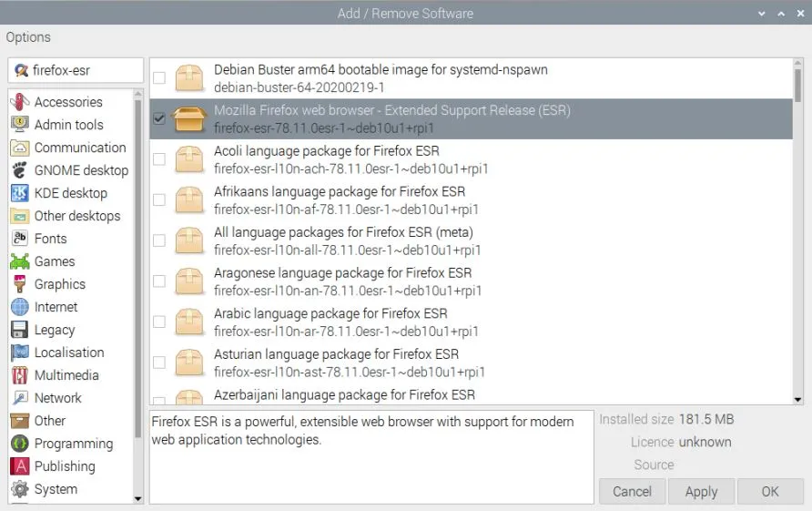This screenshot has width=812, height=511.
Task: Click the System gear icon
Action: [20, 489]
